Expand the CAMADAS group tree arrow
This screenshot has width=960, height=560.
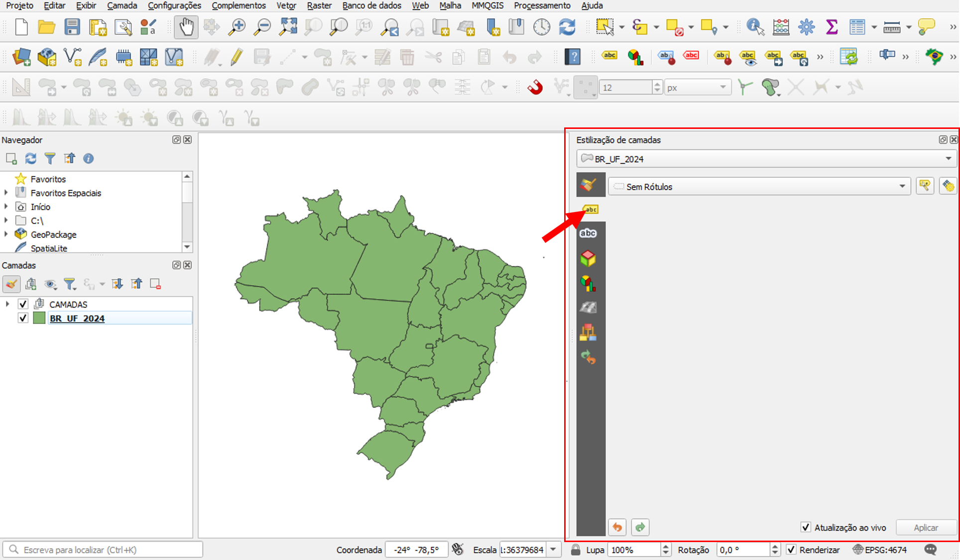[x=7, y=304]
